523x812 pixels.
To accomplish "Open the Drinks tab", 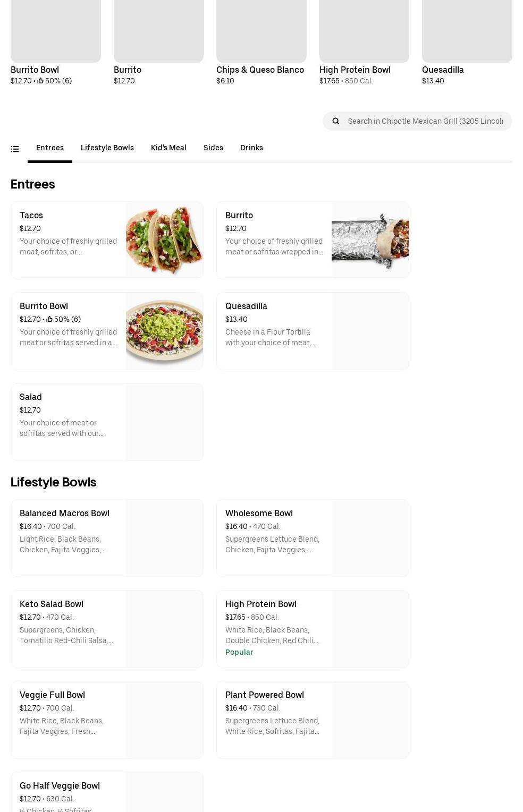I will 251,148.
